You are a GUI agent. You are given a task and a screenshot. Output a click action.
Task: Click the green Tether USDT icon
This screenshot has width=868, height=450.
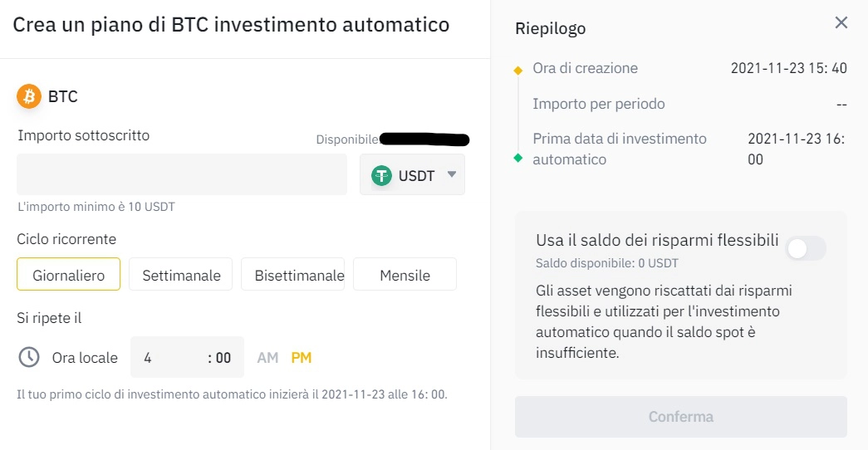(x=382, y=175)
